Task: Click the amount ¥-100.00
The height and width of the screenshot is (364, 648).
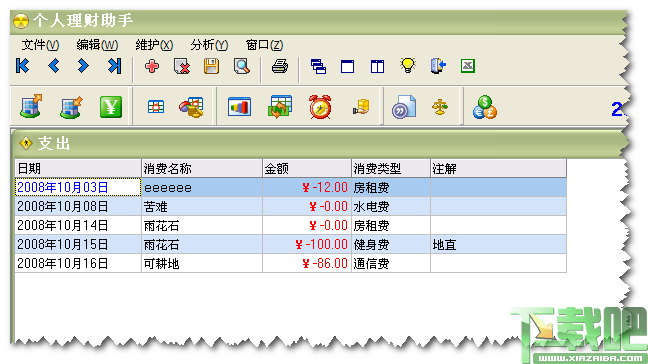Action: (307, 244)
